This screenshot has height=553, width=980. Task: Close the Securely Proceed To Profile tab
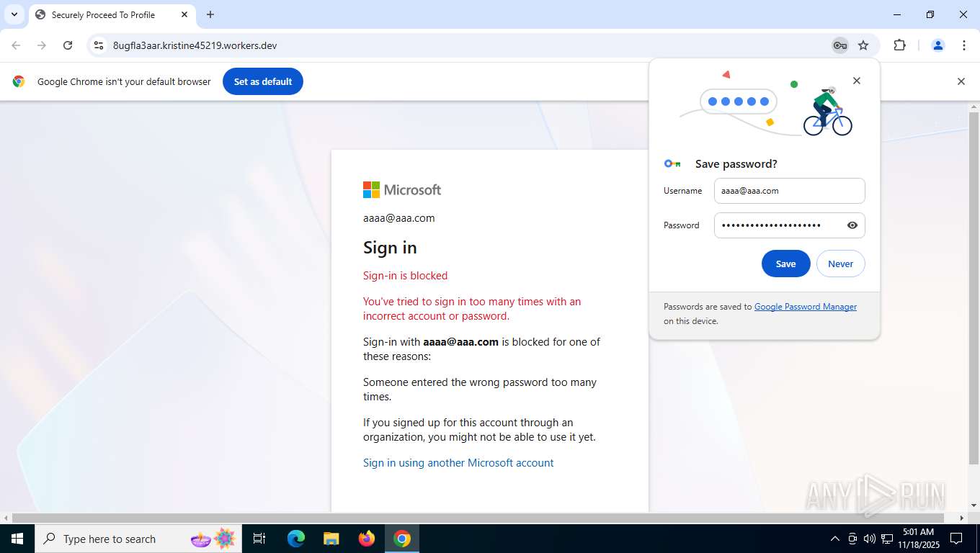[184, 14]
